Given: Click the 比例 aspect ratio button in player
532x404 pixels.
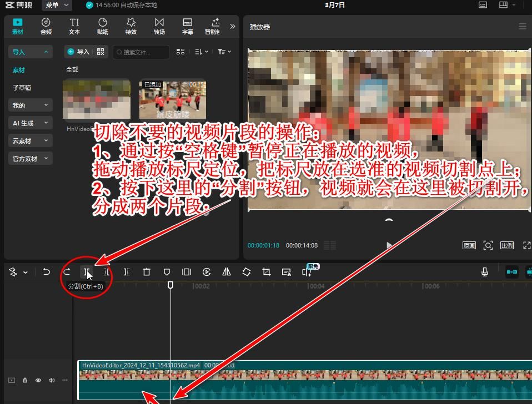Looking at the screenshot, I should point(506,245).
